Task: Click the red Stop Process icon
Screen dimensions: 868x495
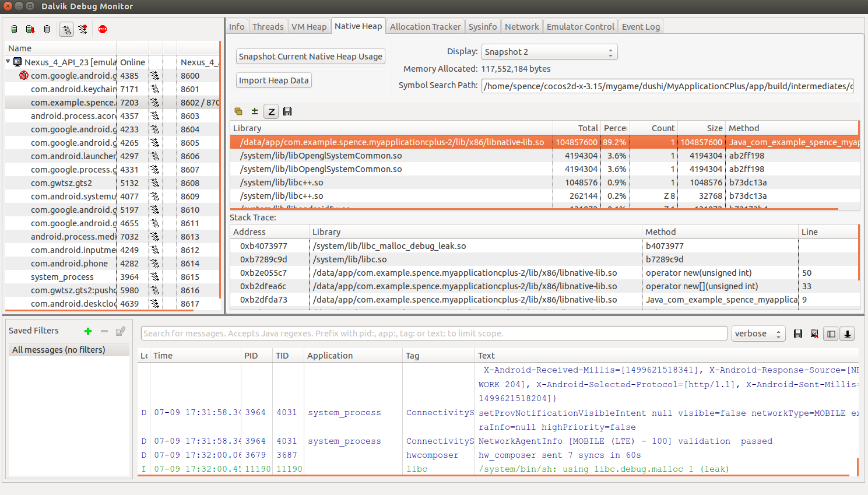Action: pos(103,29)
